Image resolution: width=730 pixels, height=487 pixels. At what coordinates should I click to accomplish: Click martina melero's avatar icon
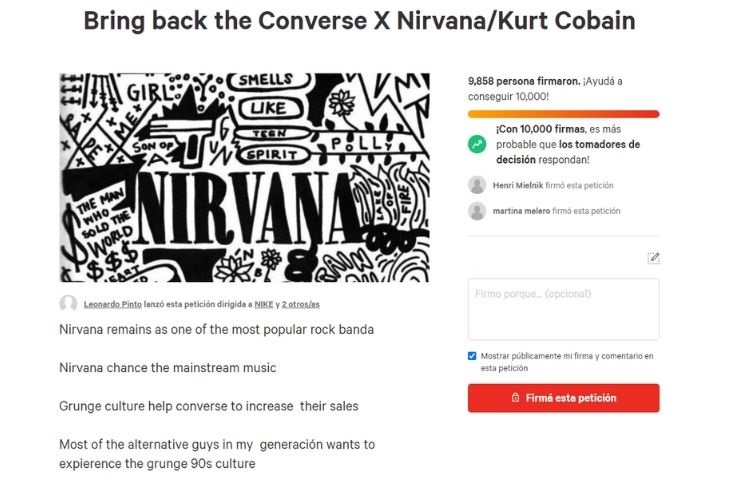(477, 211)
